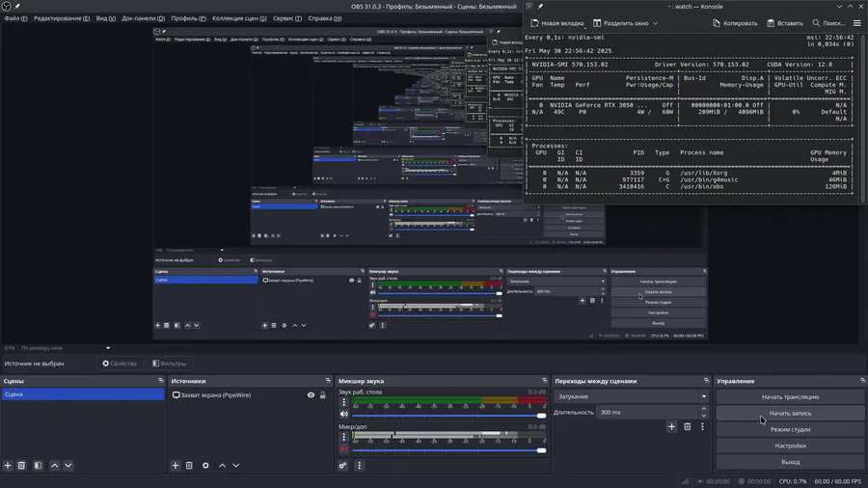
Task: Select Захват экрана (PipeWire) source row
Action: pyautogui.click(x=249, y=395)
